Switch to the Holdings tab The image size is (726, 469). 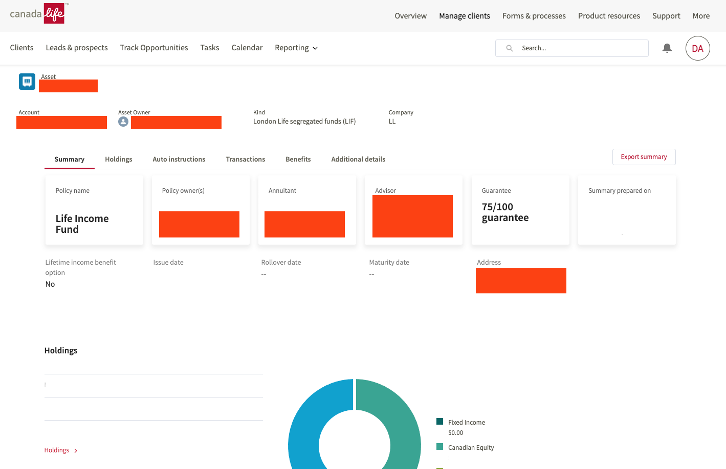pyautogui.click(x=119, y=159)
